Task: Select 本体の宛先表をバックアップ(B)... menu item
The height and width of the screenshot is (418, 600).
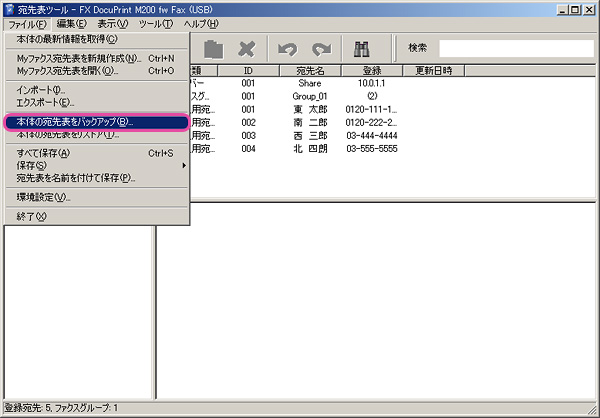Action: coord(95,122)
